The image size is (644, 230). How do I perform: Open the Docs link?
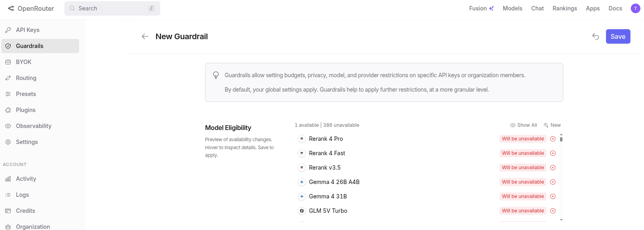point(615,8)
